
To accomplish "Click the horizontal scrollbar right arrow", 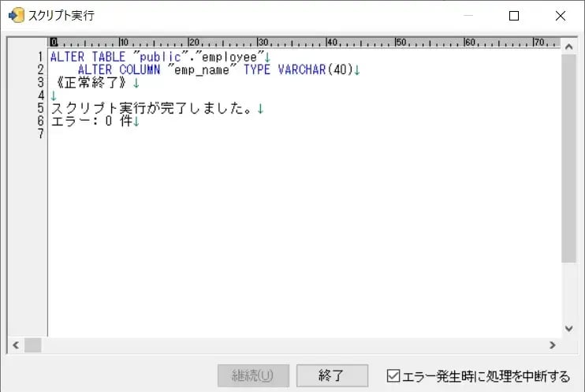I will click(x=552, y=345).
